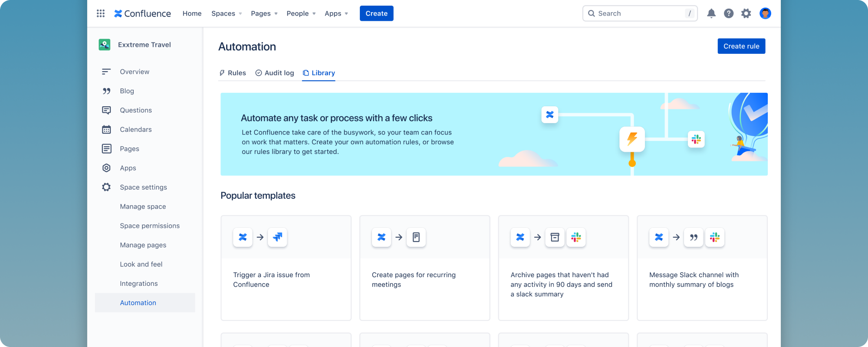Open the People dropdown menu
868x347 pixels.
click(301, 13)
